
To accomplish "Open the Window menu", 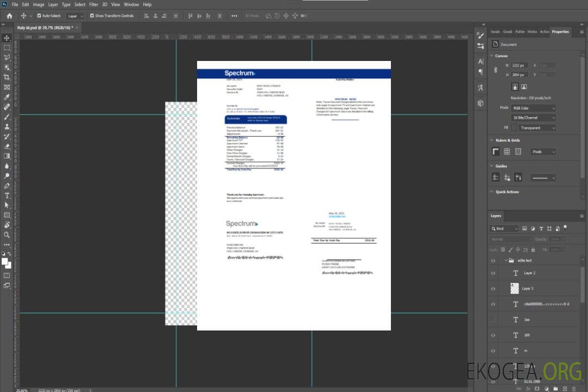I will [x=131, y=4].
